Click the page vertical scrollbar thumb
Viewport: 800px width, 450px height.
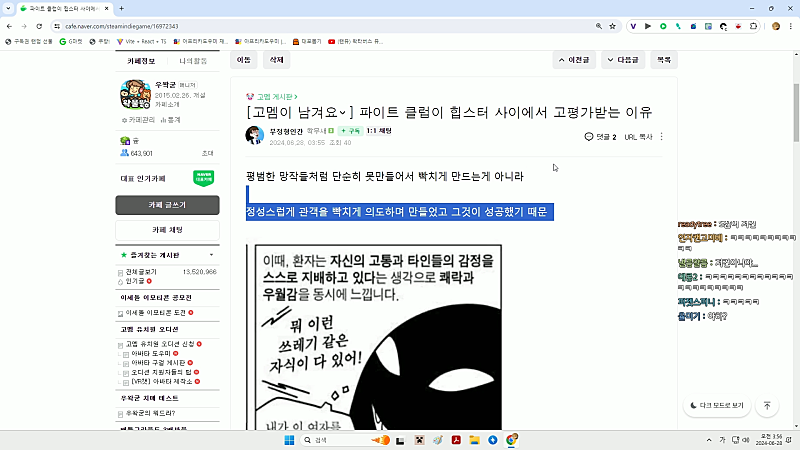coord(796,112)
